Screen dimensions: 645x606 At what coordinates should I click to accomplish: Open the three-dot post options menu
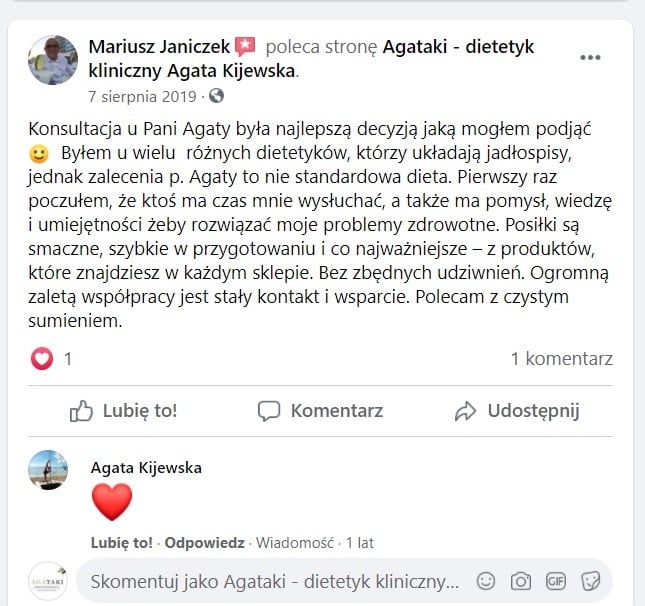pos(590,58)
